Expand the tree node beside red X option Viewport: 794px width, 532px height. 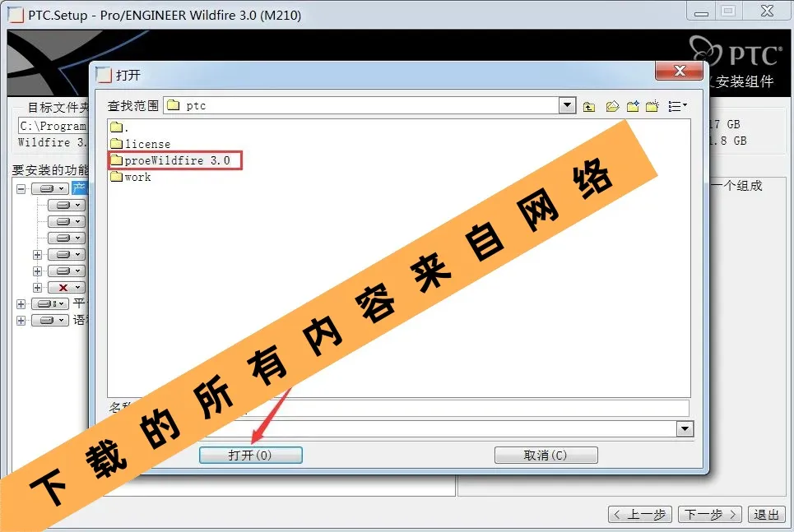pyautogui.click(x=37, y=288)
